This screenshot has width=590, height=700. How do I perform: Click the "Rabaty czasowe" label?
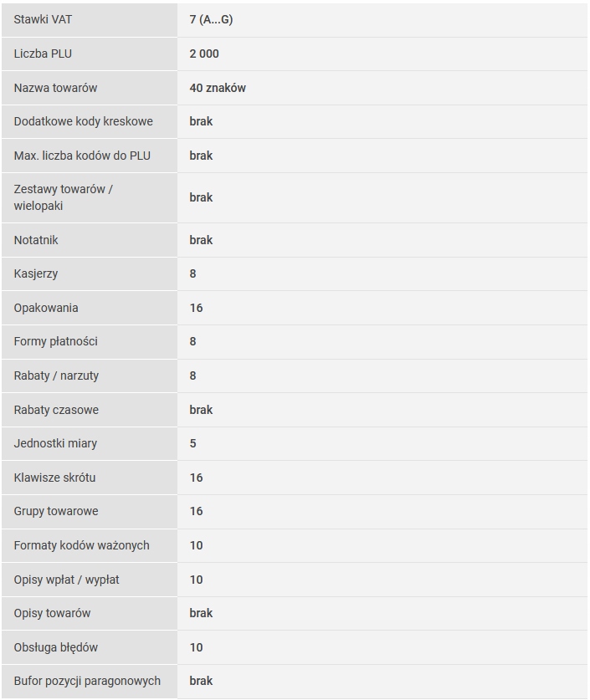[x=56, y=410]
